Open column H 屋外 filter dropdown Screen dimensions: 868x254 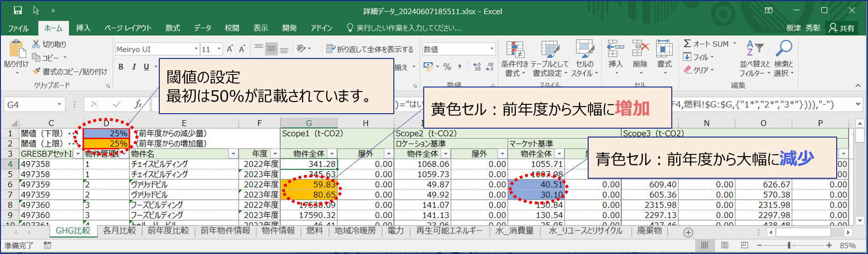(388, 154)
